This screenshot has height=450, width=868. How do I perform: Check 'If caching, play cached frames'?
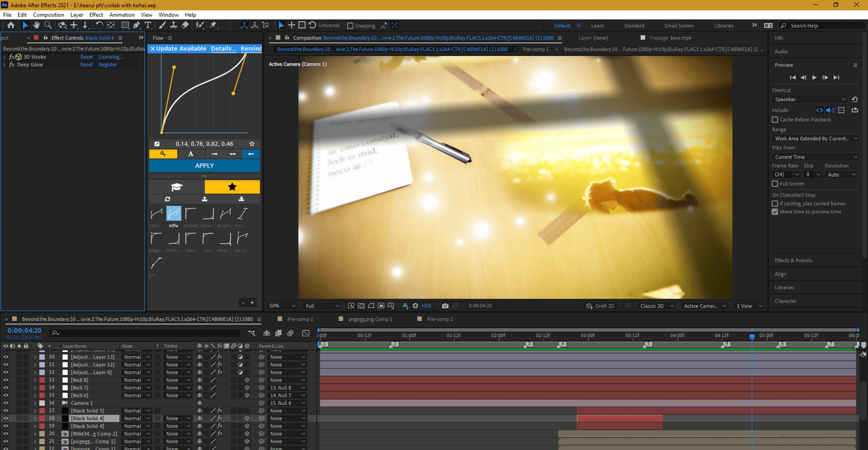775,204
